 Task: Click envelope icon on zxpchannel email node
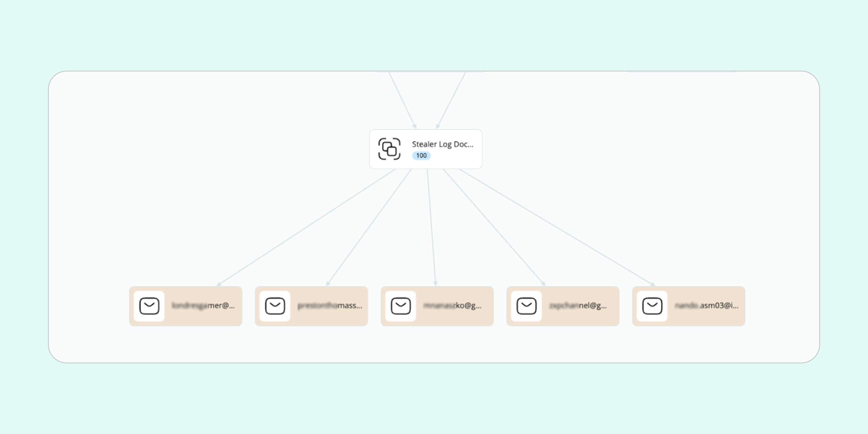(x=526, y=306)
